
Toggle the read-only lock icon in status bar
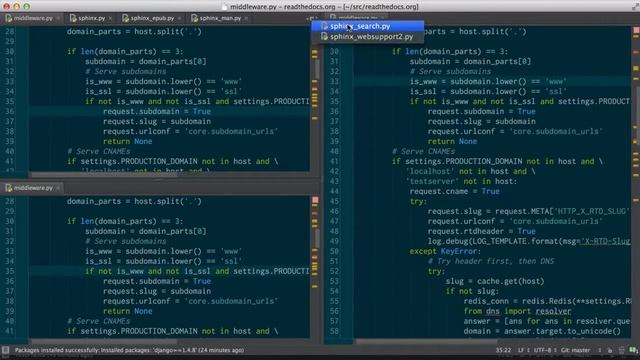[x=610, y=350]
